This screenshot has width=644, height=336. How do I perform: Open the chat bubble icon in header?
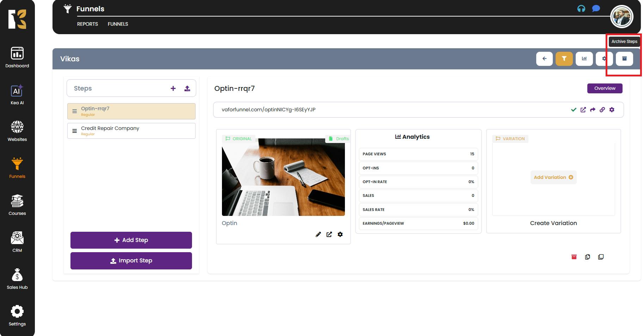tap(596, 8)
